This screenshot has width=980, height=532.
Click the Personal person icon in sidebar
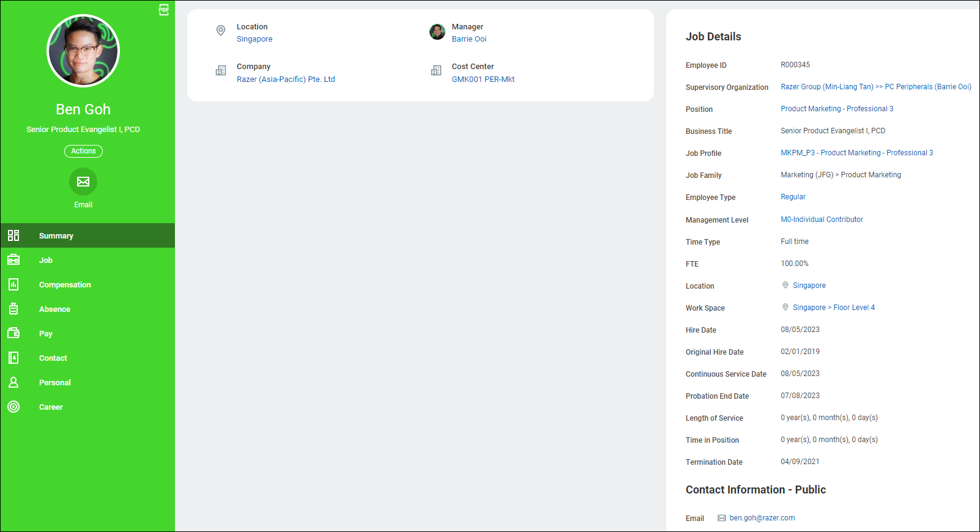tap(13, 382)
